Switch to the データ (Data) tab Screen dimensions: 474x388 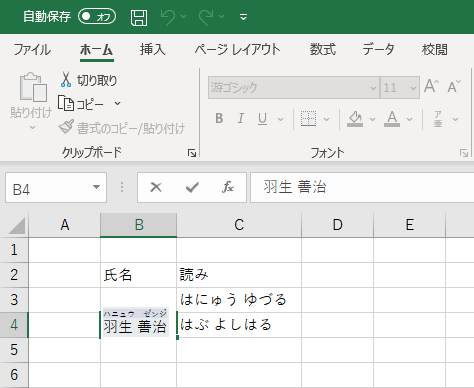(378, 50)
